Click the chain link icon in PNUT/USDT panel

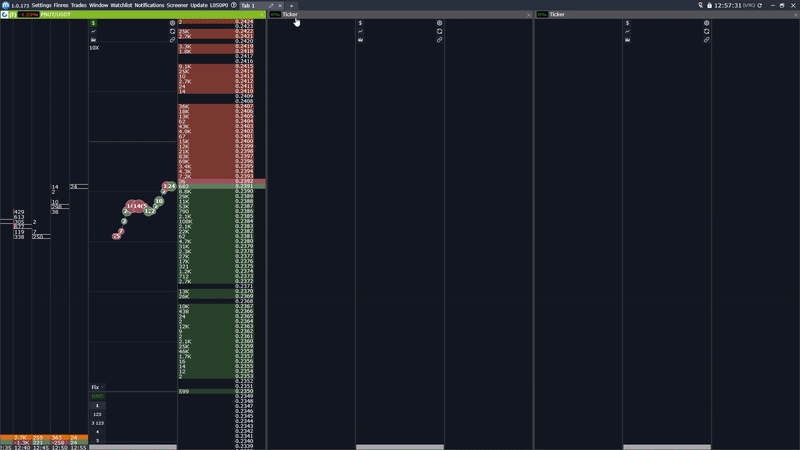(172, 39)
